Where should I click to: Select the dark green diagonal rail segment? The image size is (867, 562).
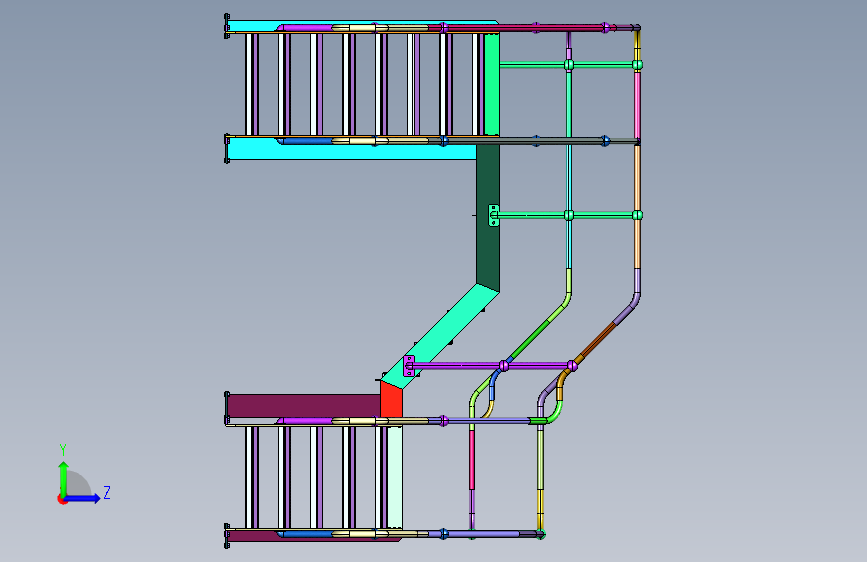[x=529, y=339]
